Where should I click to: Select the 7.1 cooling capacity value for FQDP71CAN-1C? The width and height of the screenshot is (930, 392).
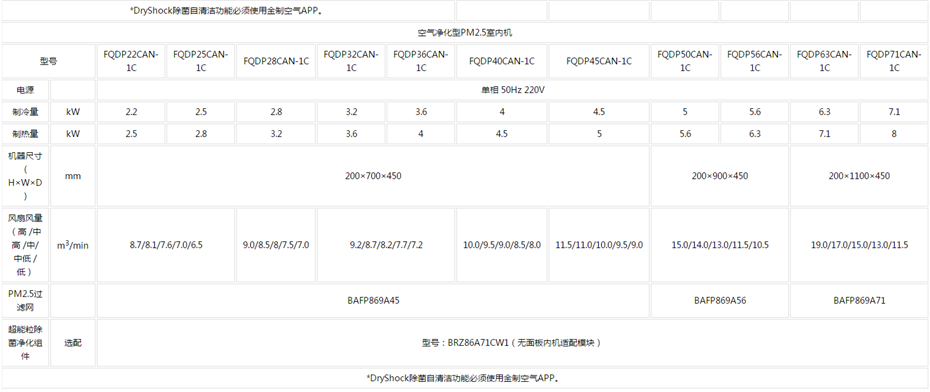tap(894, 112)
